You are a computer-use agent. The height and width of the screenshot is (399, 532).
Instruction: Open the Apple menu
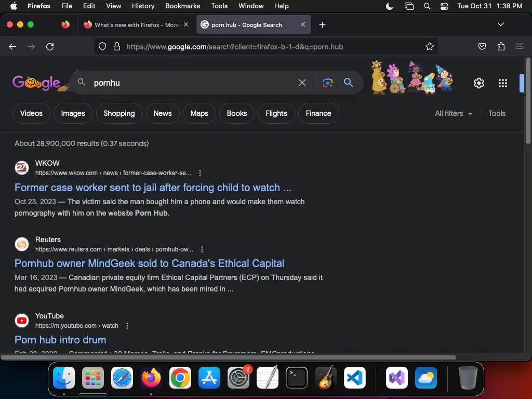(x=14, y=6)
